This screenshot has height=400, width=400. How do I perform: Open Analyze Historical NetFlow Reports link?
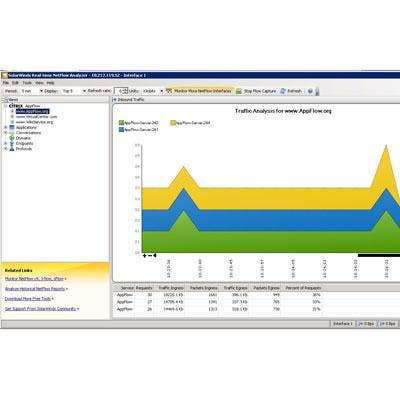point(35,289)
